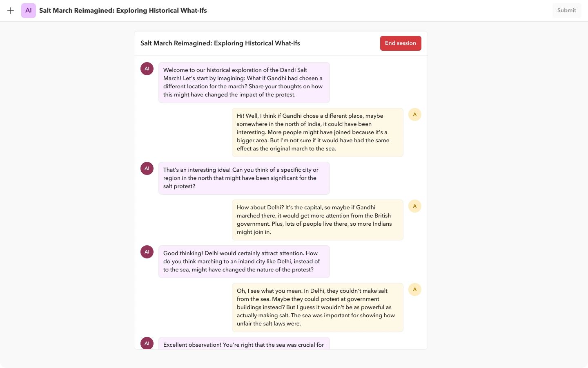This screenshot has width=588, height=368.
Task: Click the AI avatar next to 'That's an interesting idea'
Action: click(147, 168)
